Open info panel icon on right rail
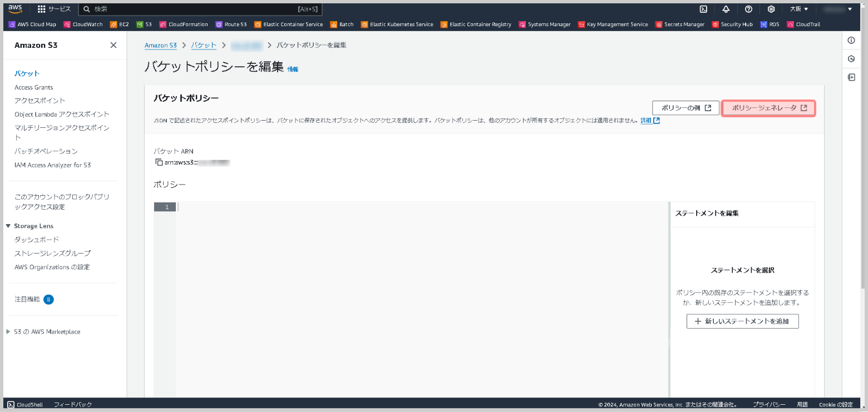Screen dimensions: 868x412 click(x=851, y=41)
